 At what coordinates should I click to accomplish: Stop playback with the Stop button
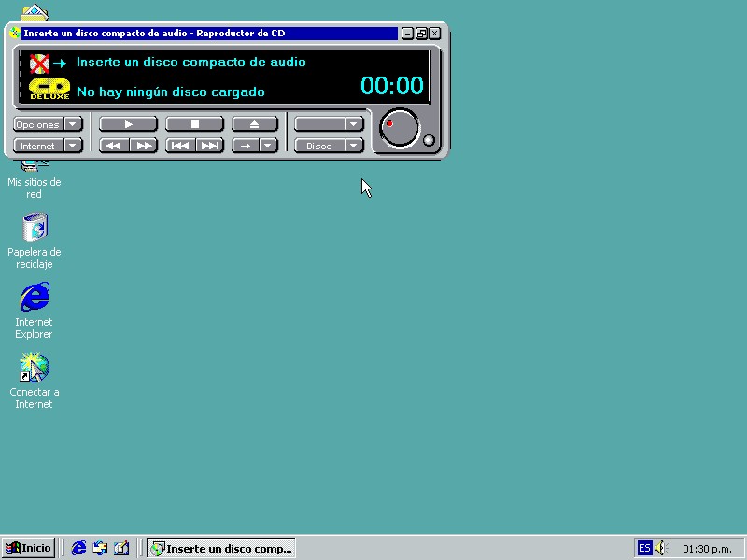(x=194, y=124)
